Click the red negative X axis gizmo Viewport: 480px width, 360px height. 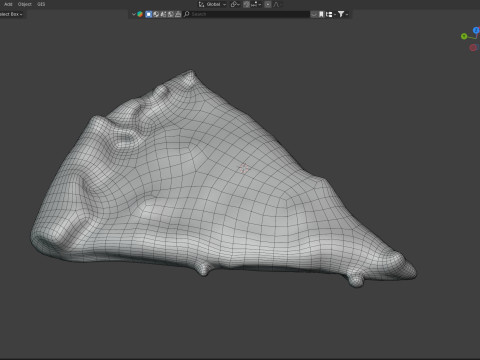(473, 48)
